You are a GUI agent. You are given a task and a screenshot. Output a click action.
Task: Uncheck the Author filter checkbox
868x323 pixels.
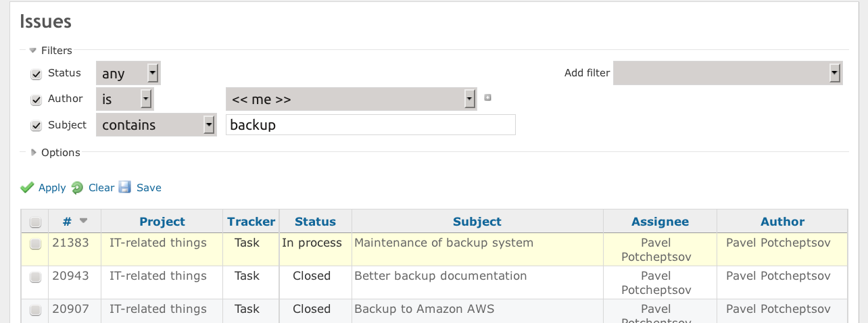37,100
